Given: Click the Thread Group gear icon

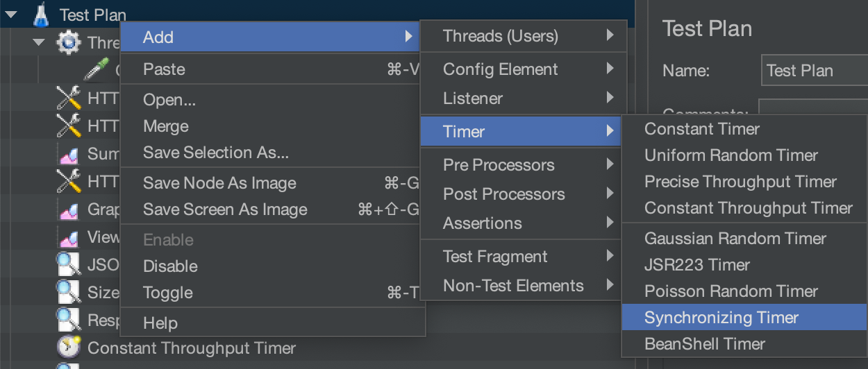Looking at the screenshot, I should coord(68,43).
